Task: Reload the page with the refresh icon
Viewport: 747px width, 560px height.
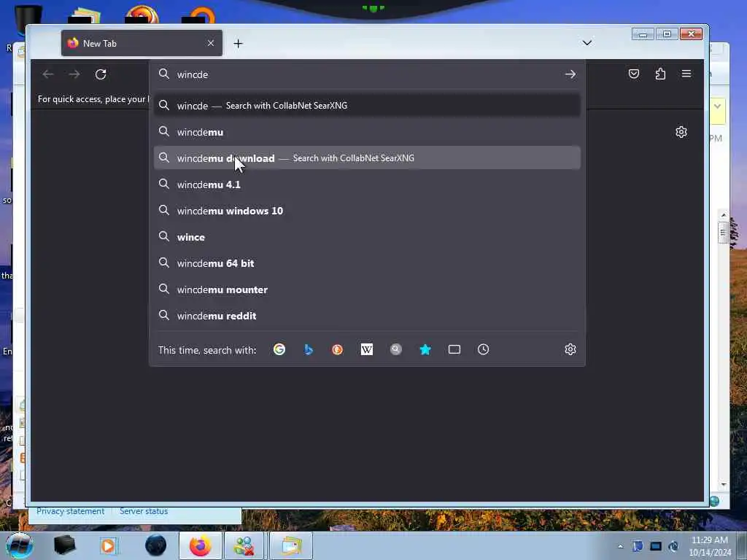Action: pyautogui.click(x=101, y=74)
